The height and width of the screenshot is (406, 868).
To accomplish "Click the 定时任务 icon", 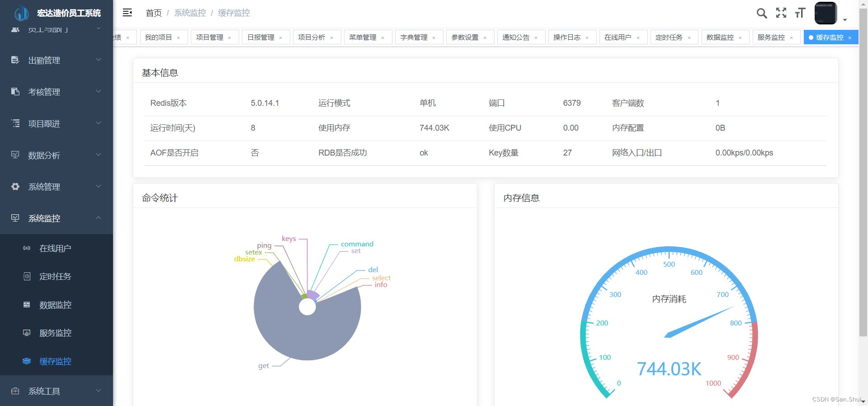I will point(27,276).
